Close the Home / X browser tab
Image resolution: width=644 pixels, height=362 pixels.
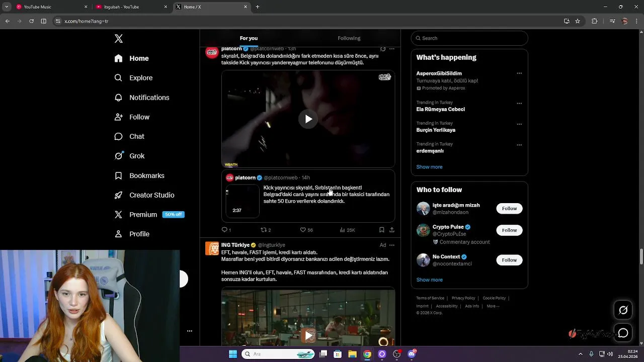246,7
